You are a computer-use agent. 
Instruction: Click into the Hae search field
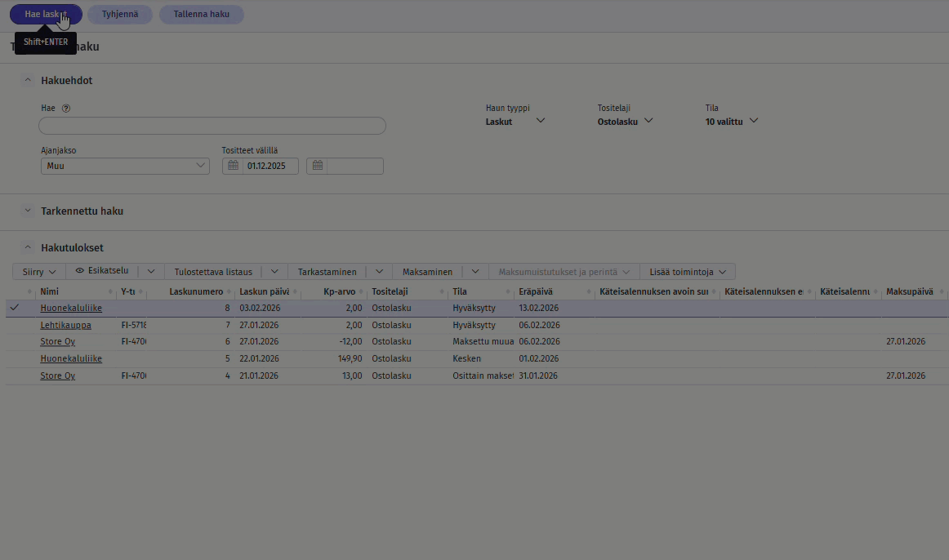[212, 126]
